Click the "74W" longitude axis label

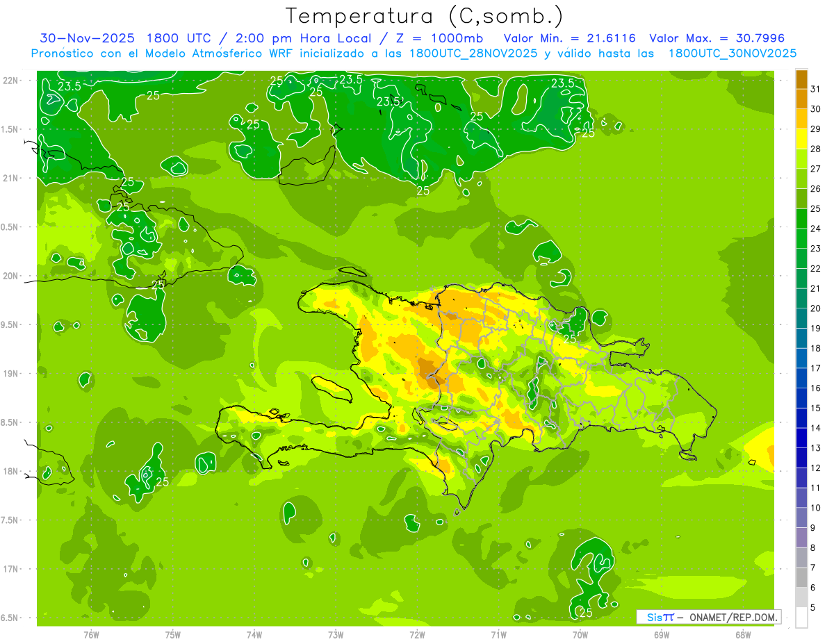tap(254, 635)
